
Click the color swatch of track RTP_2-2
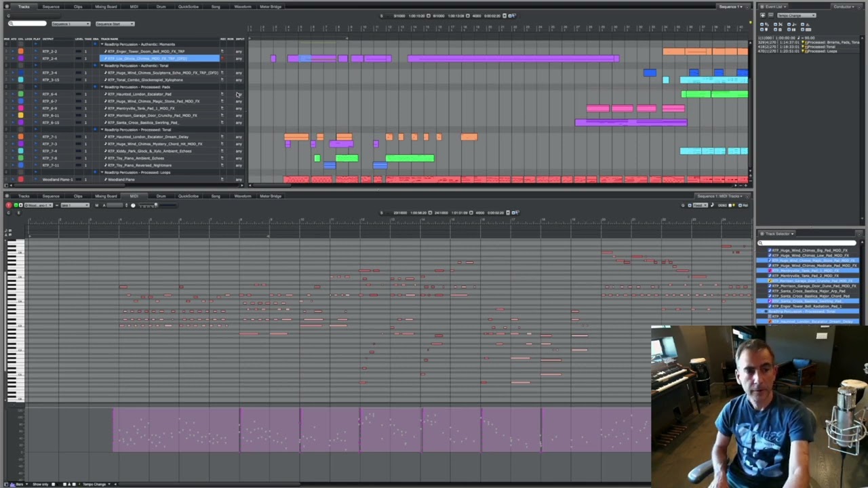[x=20, y=52]
